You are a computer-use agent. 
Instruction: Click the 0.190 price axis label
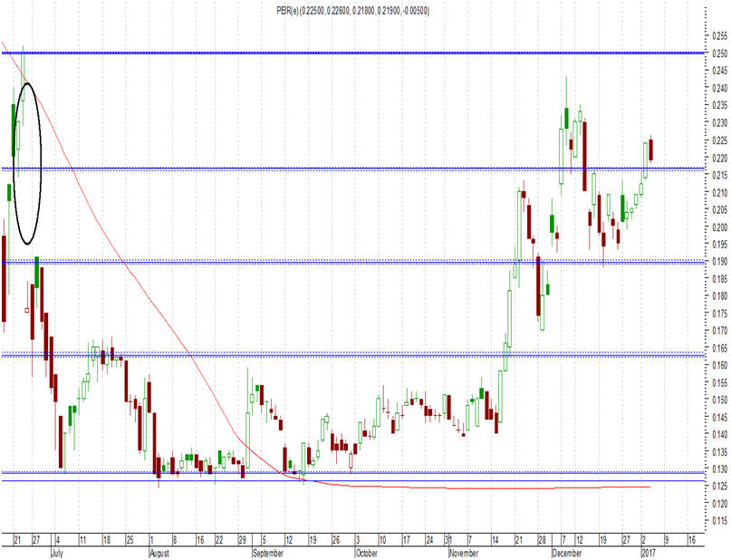[x=720, y=261]
